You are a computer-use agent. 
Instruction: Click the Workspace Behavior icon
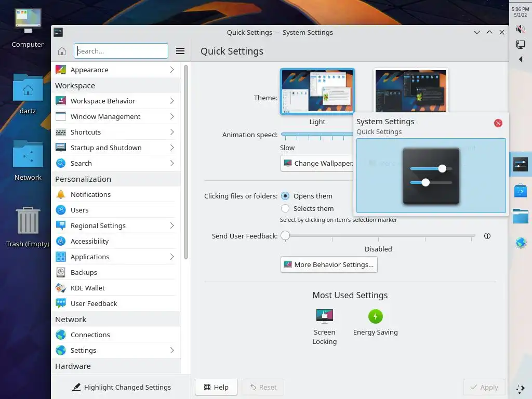61,101
